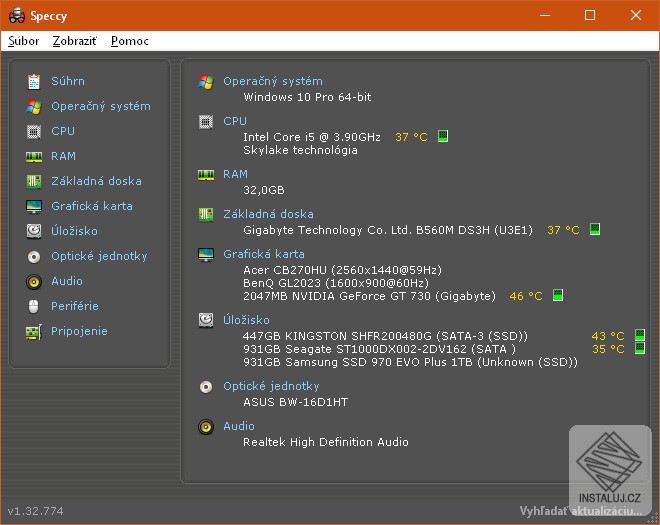The image size is (660, 525).
Task: Open the Súbor menu
Action: pyautogui.click(x=24, y=41)
